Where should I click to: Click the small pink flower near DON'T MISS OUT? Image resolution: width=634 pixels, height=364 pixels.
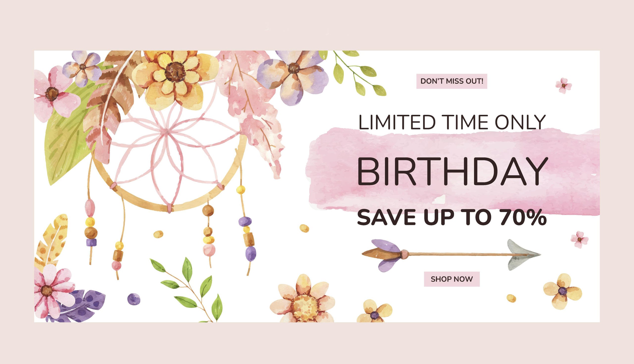(x=563, y=86)
